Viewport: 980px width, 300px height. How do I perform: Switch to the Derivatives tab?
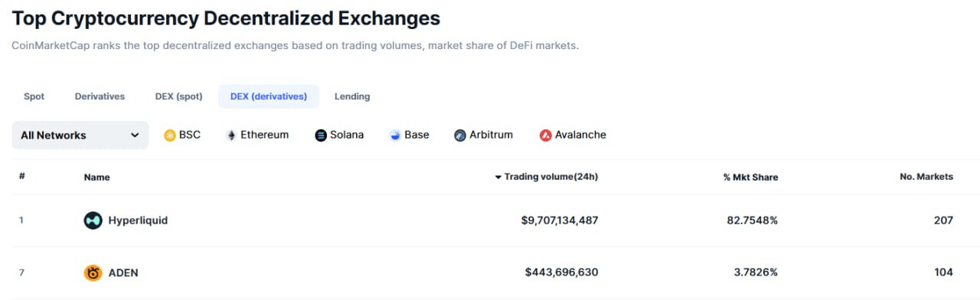click(x=100, y=96)
